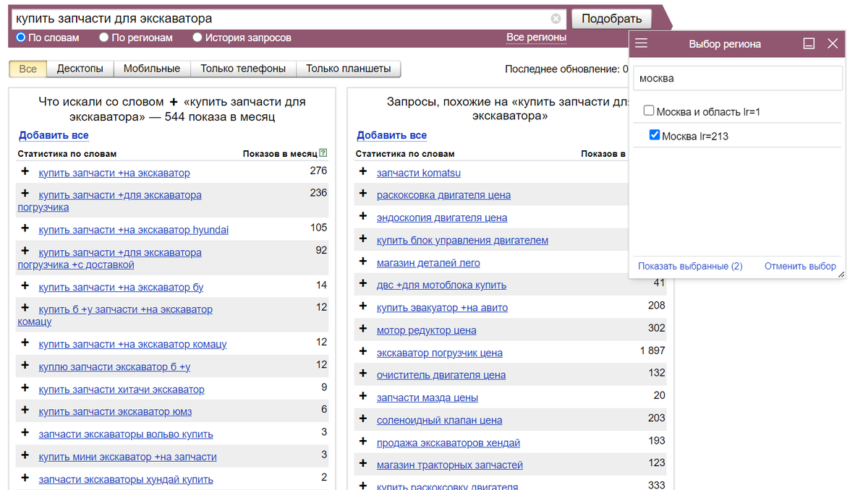Check 'Москва и область lr=1' checkbox
This screenshot has width=868, height=490.
coord(649,111)
